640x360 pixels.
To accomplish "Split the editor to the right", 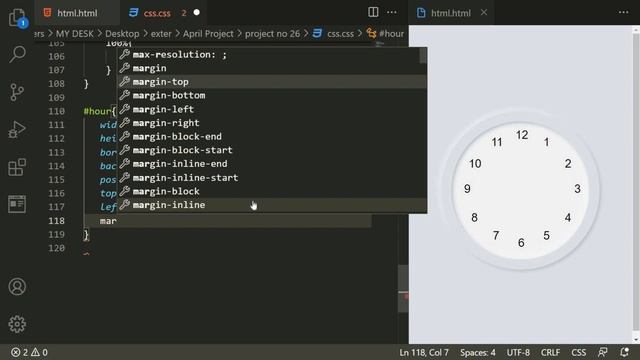I will (373, 12).
